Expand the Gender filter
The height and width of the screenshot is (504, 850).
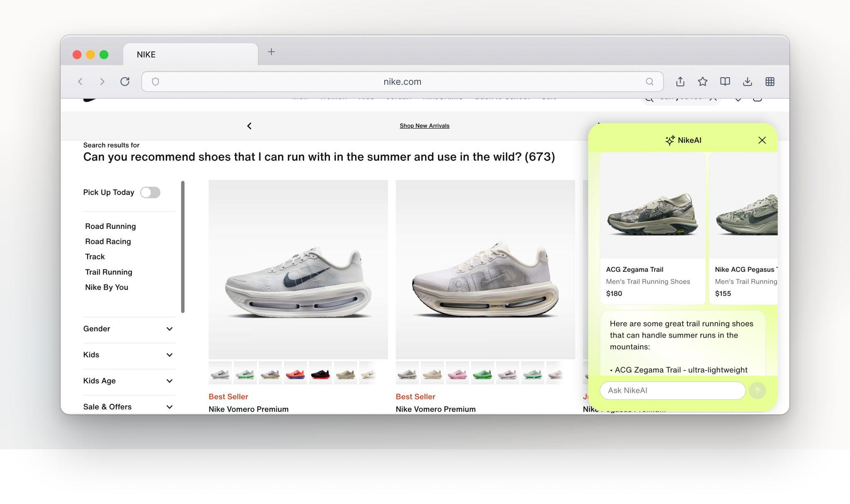129,329
